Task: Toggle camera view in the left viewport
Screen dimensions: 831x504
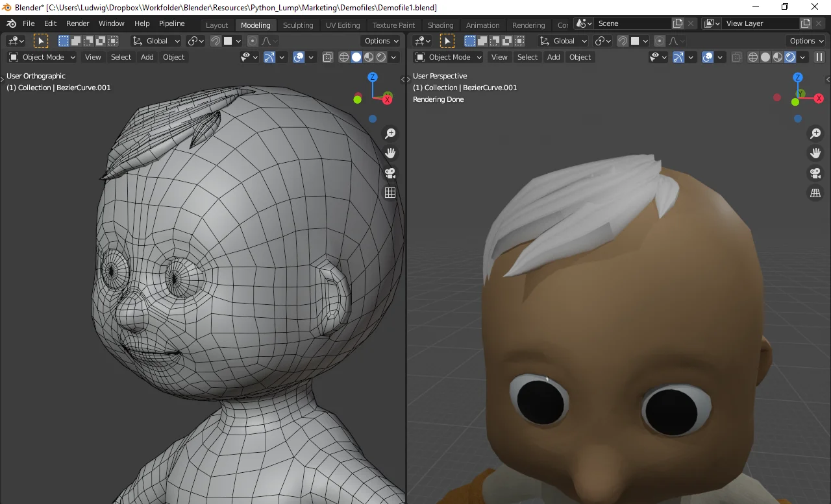Action: pyautogui.click(x=390, y=173)
